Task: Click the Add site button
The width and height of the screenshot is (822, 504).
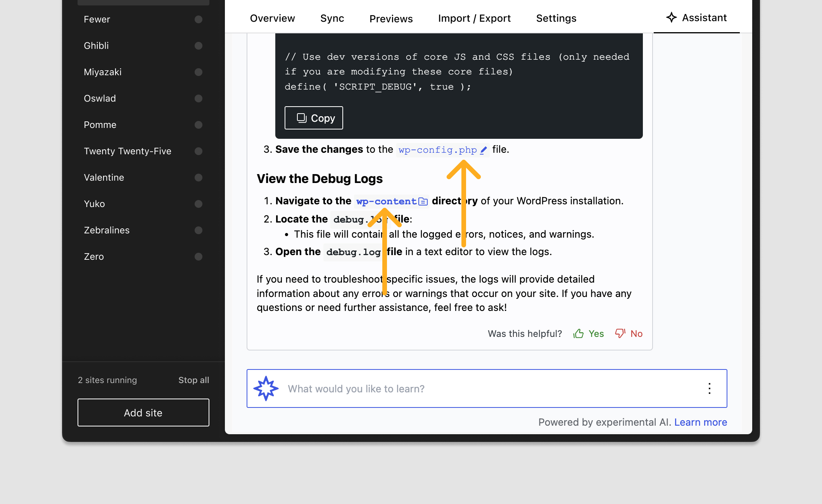Action: (143, 413)
